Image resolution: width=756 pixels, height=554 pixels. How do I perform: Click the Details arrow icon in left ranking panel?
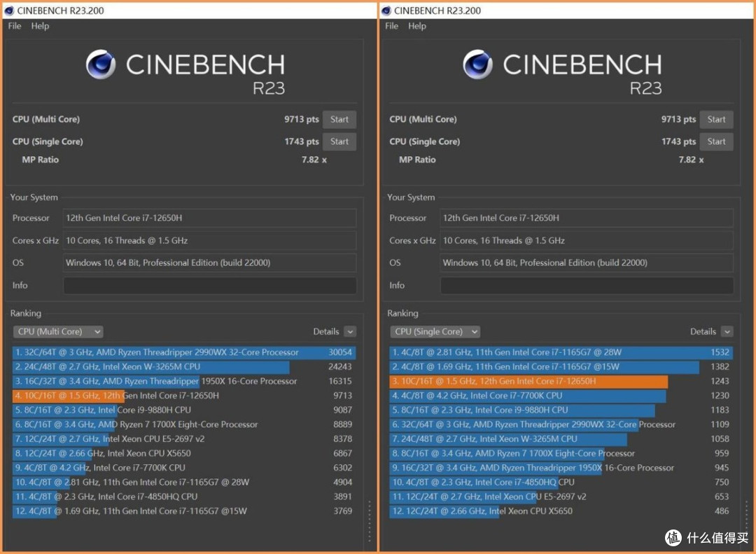click(x=351, y=331)
